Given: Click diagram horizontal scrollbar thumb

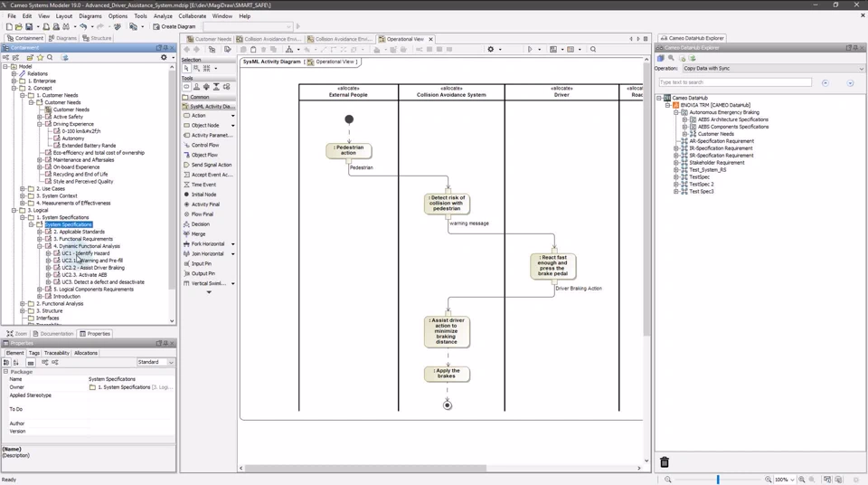Looking at the screenshot, I should (365, 469).
